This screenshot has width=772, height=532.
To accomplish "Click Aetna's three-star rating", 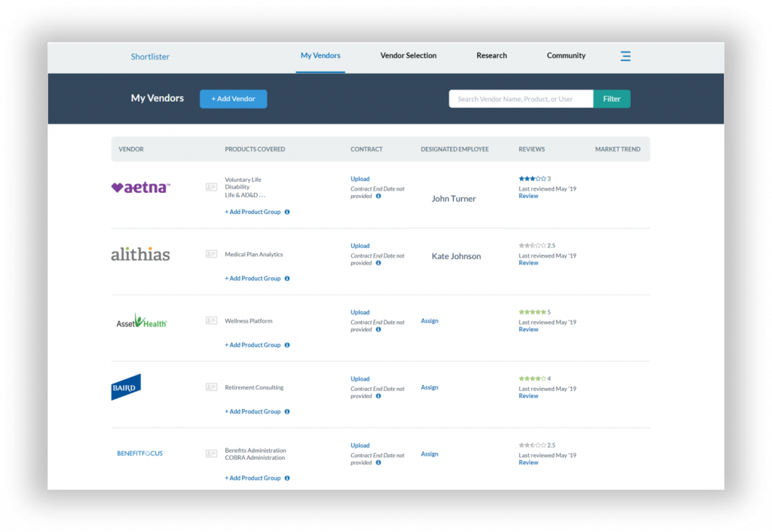I will 532,179.
